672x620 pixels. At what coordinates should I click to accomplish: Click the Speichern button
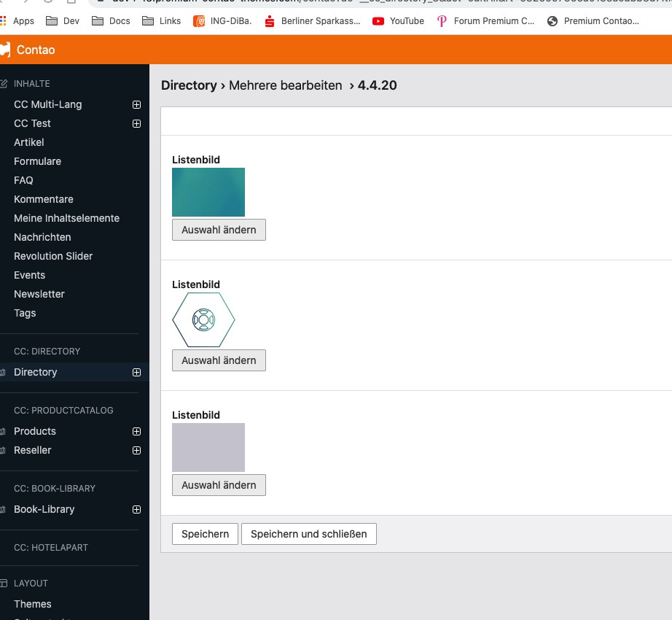click(x=205, y=534)
